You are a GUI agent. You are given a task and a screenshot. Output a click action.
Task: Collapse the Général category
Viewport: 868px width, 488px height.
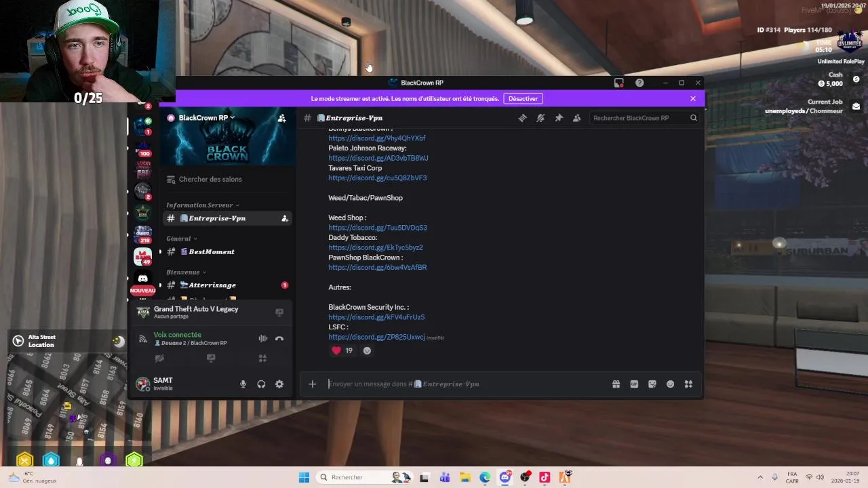click(x=181, y=239)
